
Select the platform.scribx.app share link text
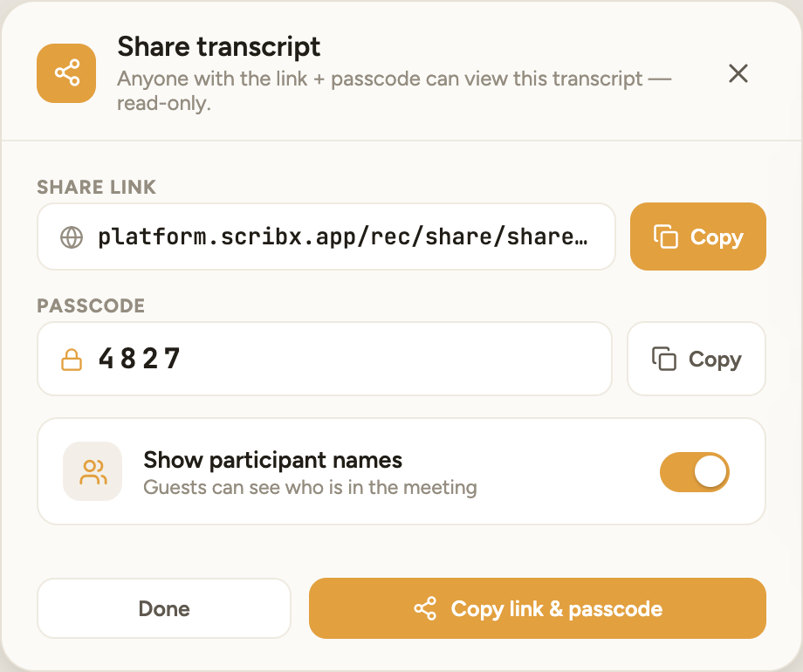[343, 237]
